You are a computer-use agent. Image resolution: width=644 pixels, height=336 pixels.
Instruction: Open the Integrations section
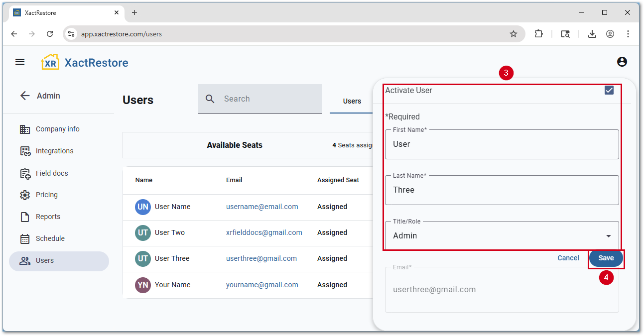54,151
